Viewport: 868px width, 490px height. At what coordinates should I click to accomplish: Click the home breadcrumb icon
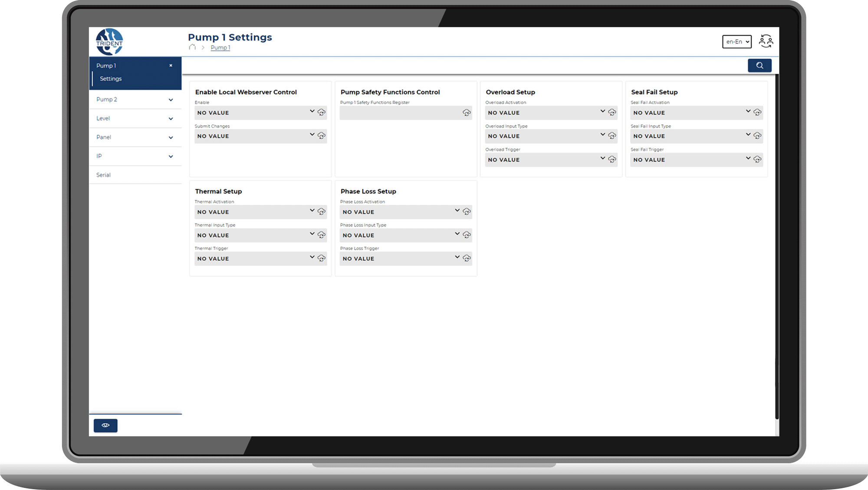[192, 47]
